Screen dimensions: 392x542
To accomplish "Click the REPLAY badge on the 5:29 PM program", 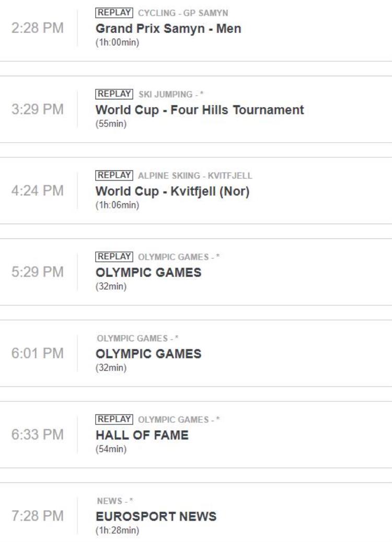I will tap(114, 257).
